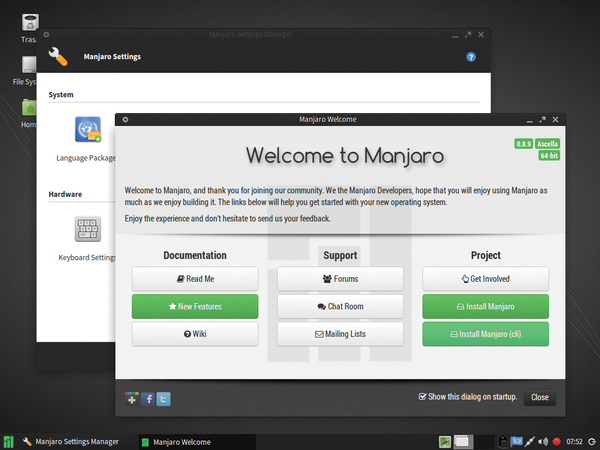Click the Close button in Welcome dialog
Image resolution: width=600 pixels, height=450 pixels.
tap(540, 397)
